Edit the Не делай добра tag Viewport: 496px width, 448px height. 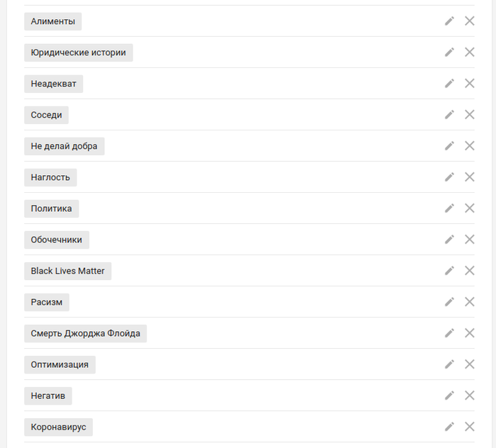point(449,146)
